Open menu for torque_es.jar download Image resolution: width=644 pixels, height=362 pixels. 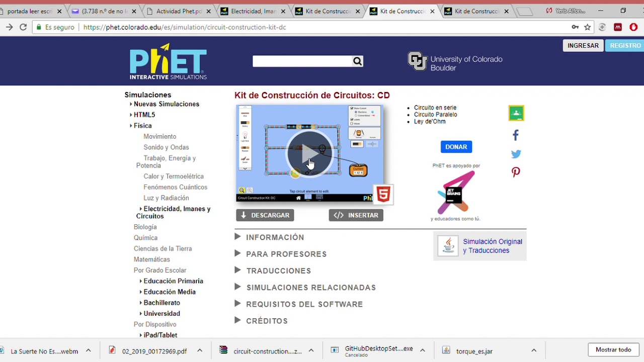pos(534,350)
